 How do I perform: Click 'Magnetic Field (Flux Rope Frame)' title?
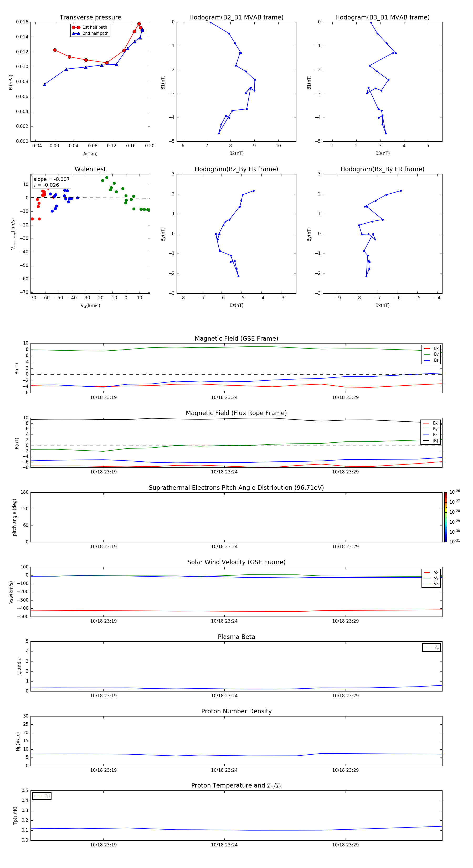point(236,413)
